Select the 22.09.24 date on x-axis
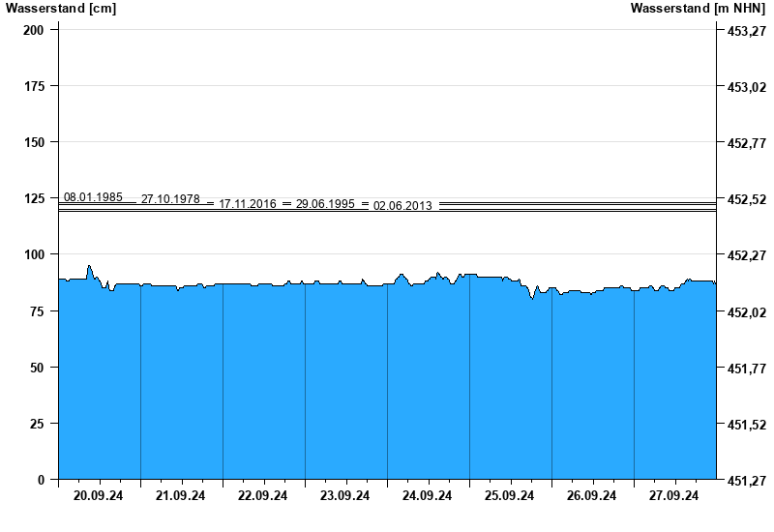Screen dimensions: 774x532 (x=263, y=496)
